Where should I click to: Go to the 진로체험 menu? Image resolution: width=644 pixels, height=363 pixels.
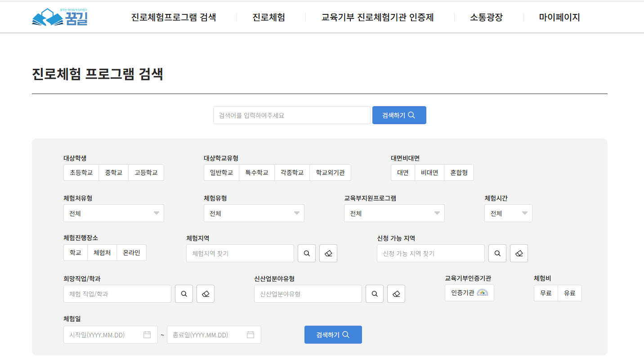[x=269, y=17]
